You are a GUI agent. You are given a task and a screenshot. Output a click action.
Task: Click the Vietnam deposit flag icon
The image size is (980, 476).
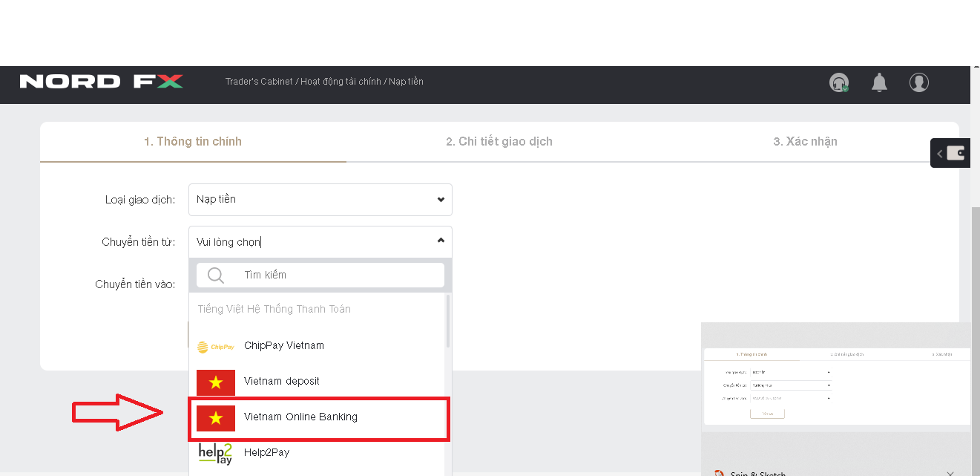216,382
